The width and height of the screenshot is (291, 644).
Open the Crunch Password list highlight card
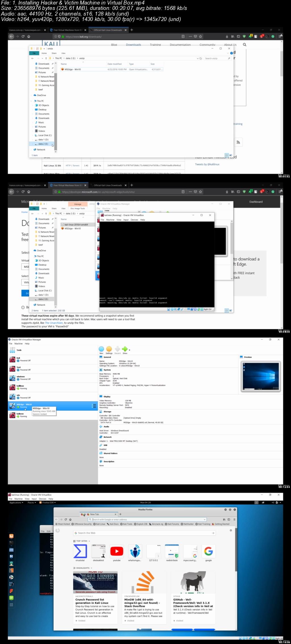tap(95, 597)
